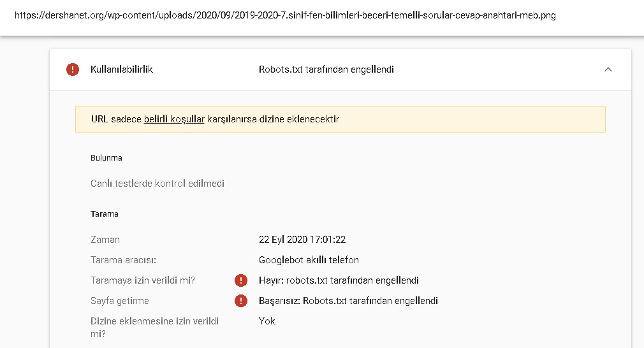Open the 'belirli koşullar' link
The height and width of the screenshot is (348, 644).
174,119
